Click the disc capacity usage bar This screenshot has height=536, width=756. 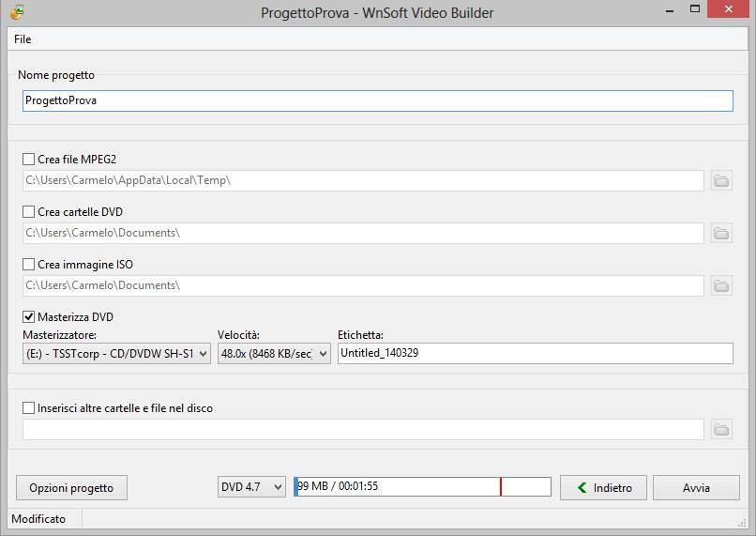[422, 486]
